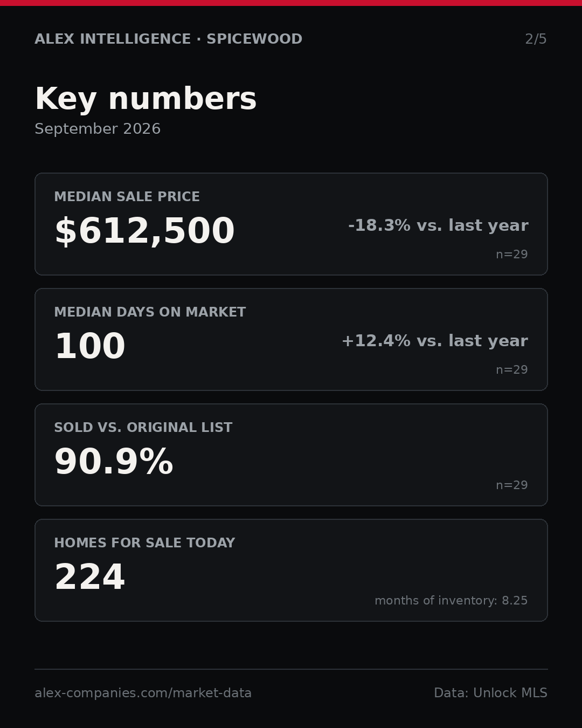Screen dimensions: 582x728
Task: Select the Median Sale Price card
Action: [291, 224]
